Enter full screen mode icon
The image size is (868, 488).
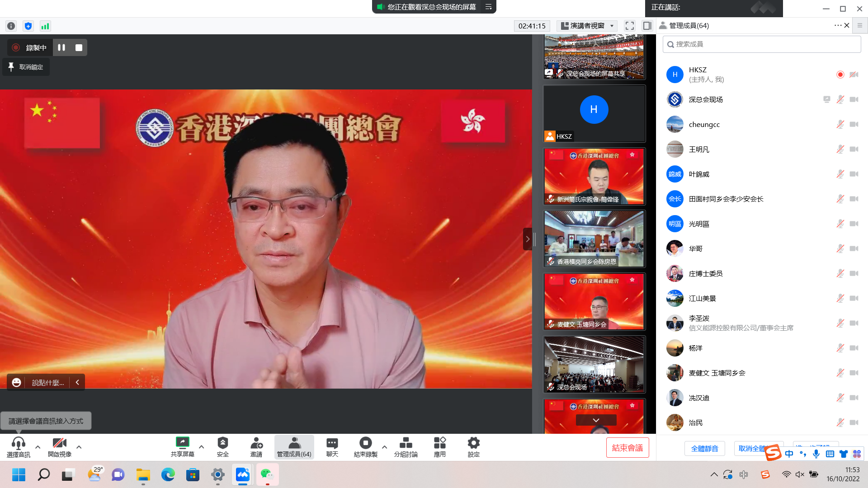[x=629, y=26]
